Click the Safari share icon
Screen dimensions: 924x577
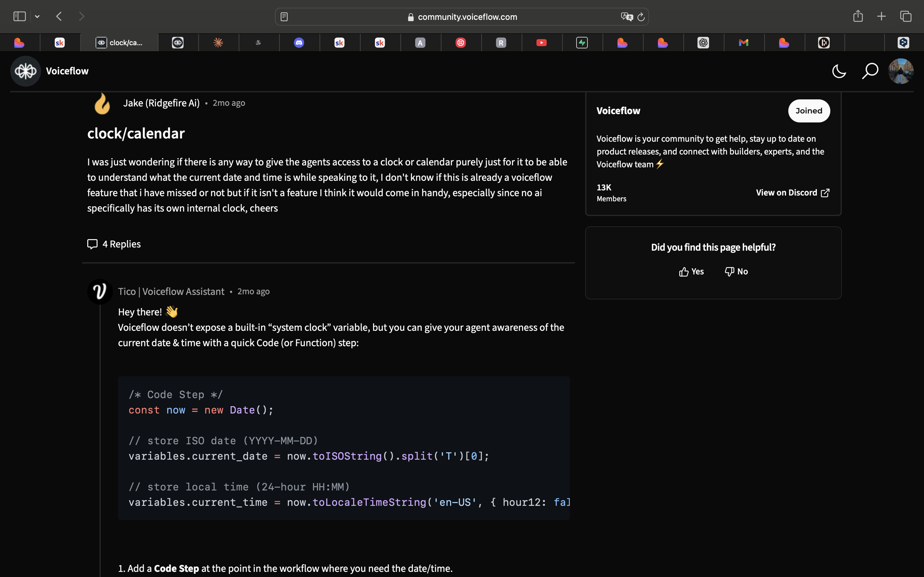[858, 16]
